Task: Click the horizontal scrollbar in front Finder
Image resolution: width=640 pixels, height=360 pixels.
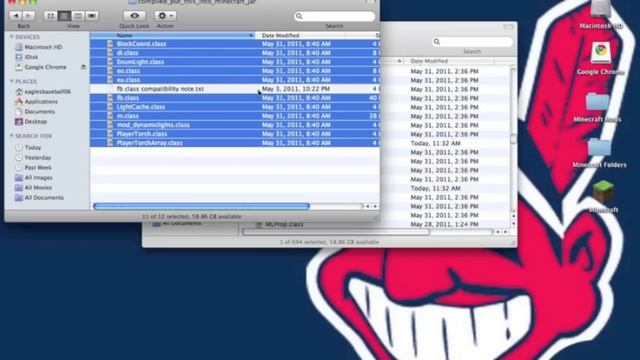Action: 201,206
